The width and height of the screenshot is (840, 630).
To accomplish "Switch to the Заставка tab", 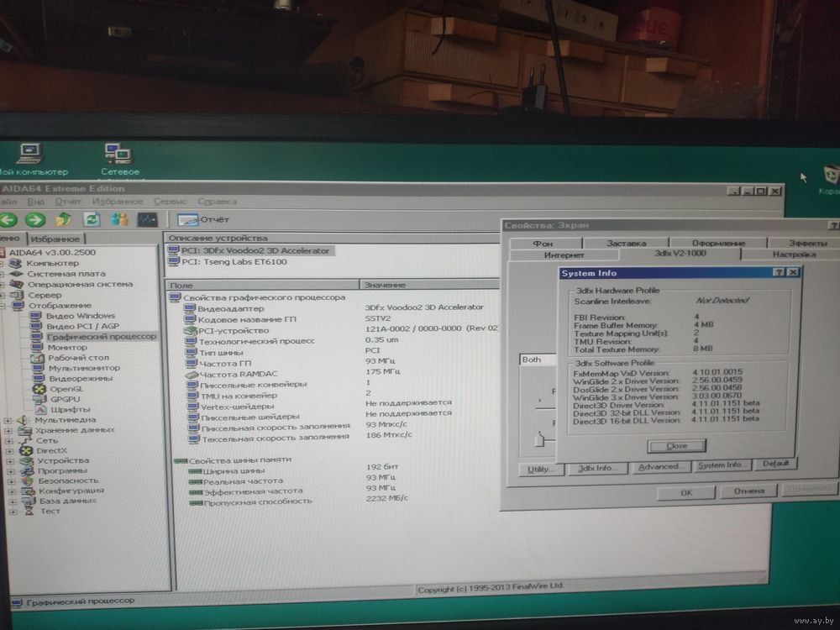I will [627, 244].
